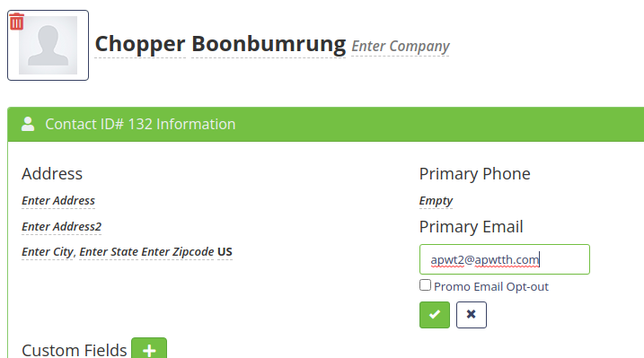Click the Promo Email Opt-out label
The image size is (644, 358).
pos(491,286)
